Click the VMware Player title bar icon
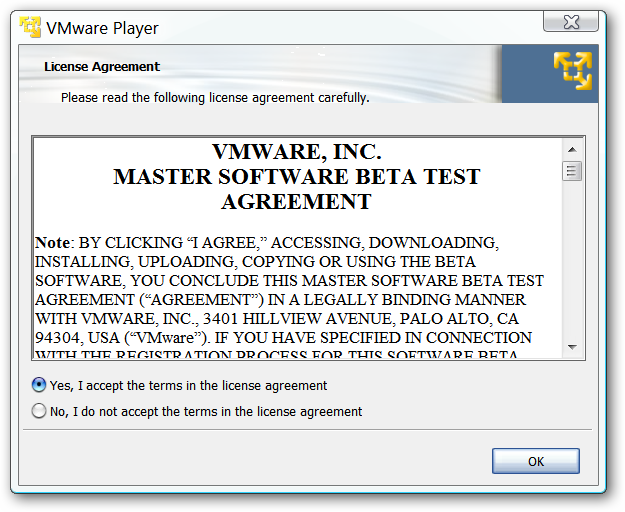 [x=30, y=27]
